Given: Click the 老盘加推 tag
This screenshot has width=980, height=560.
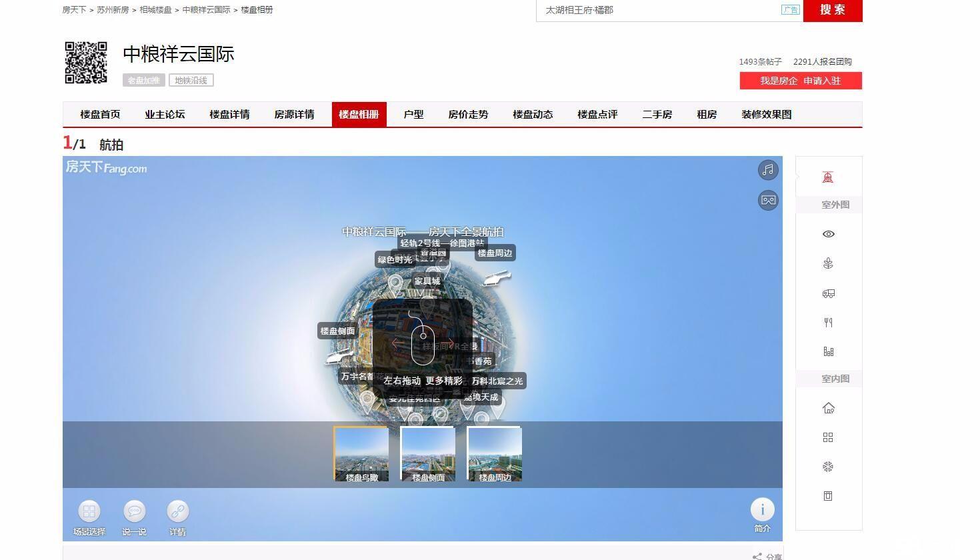Looking at the screenshot, I should pos(143,80).
